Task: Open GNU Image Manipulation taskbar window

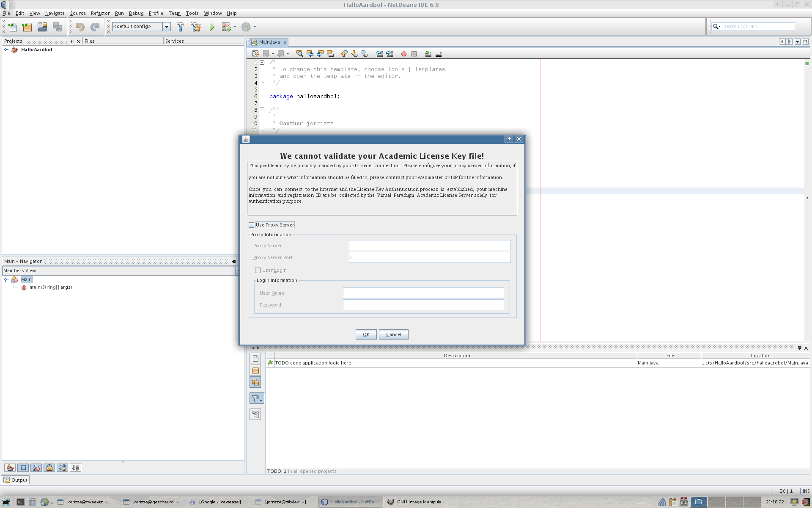Action: [417, 502]
